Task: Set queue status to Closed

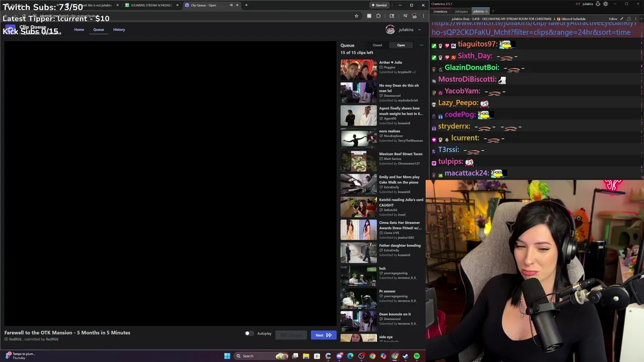Action: 377,45
